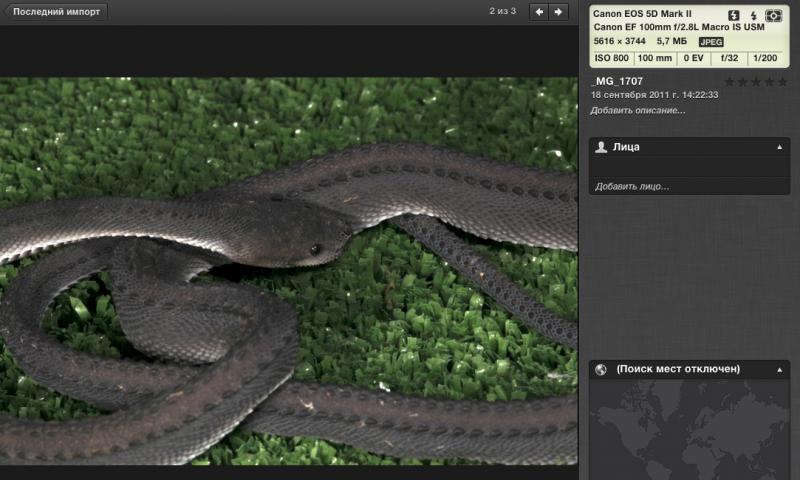Click the camera metering mode icon
This screenshot has width=800, height=480.
click(773, 15)
